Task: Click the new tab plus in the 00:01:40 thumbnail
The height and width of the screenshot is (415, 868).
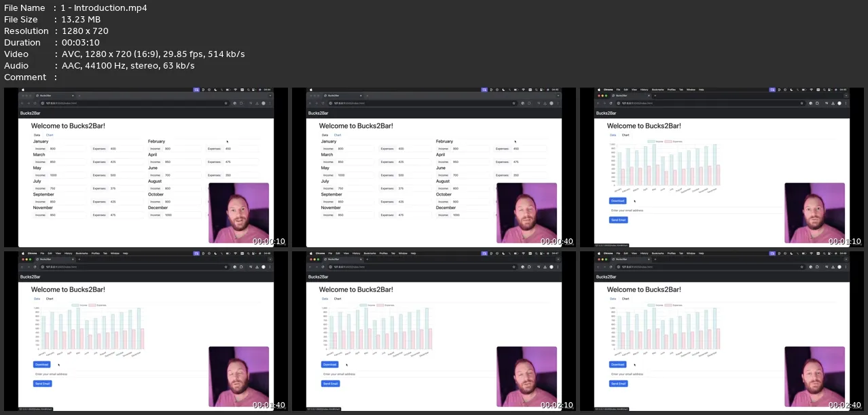Action: [79, 259]
